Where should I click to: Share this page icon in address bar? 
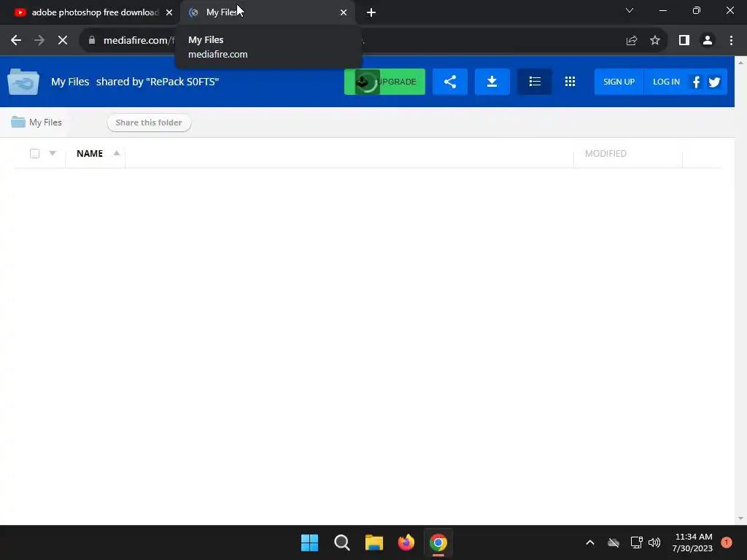point(632,41)
